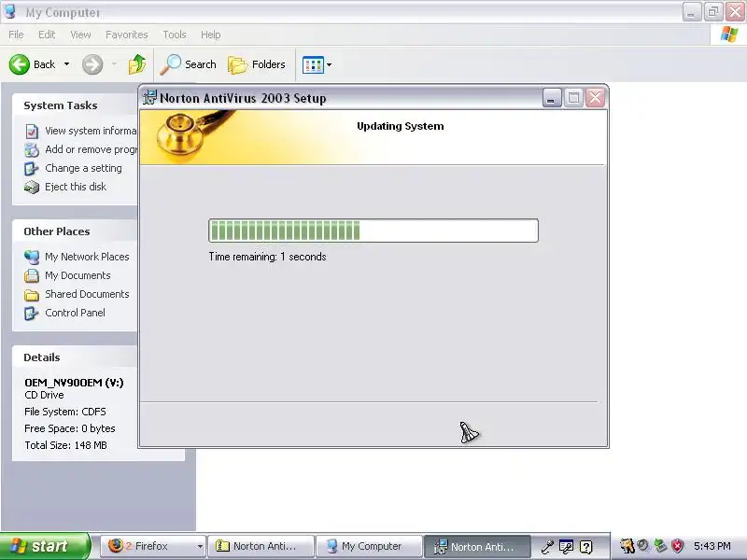Collapse the Other Places panel header
The image size is (747, 560).
[x=77, y=231]
